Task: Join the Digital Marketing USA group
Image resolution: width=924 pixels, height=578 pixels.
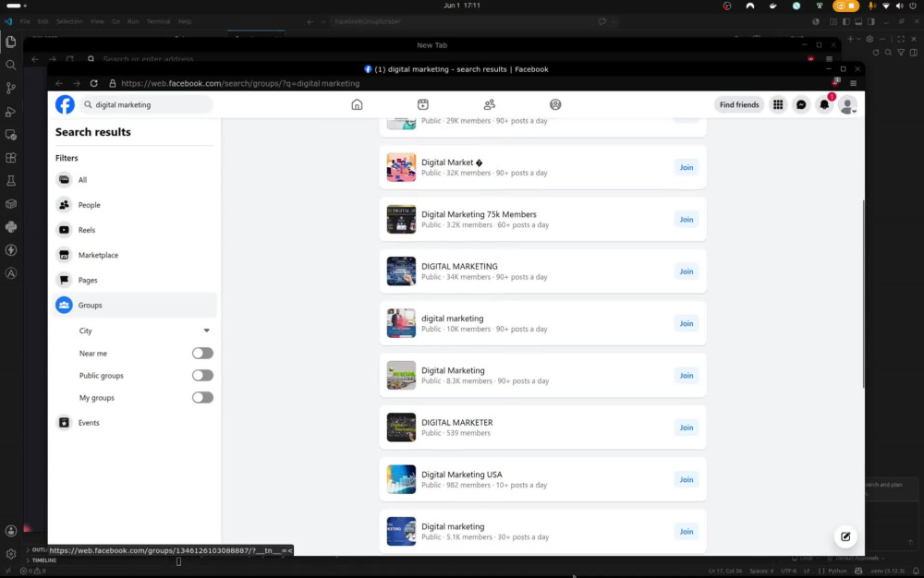Action: [687, 480]
